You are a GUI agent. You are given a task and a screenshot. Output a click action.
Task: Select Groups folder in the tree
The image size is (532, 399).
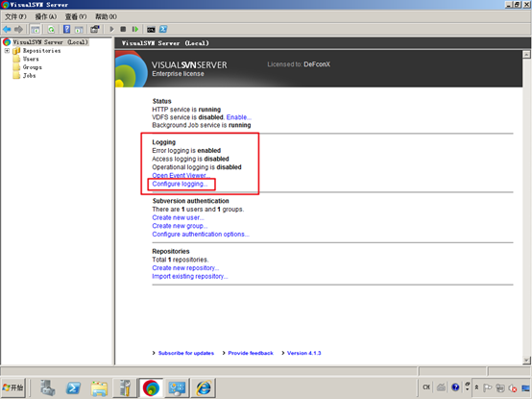point(33,67)
